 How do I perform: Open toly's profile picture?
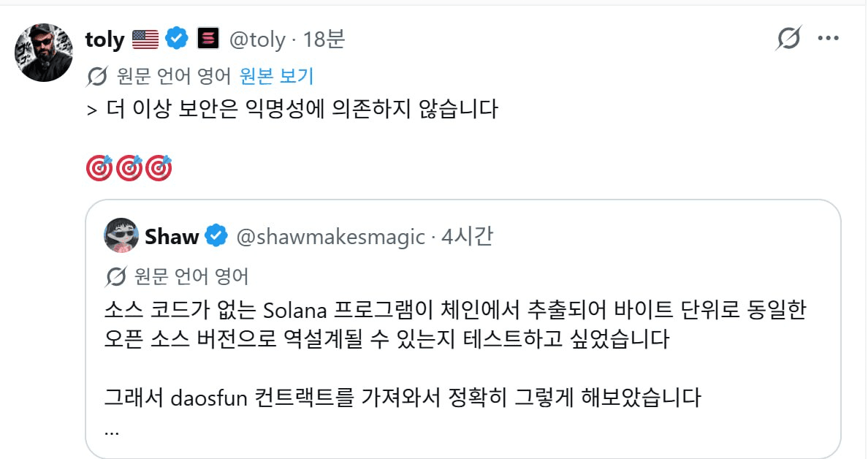[x=44, y=53]
